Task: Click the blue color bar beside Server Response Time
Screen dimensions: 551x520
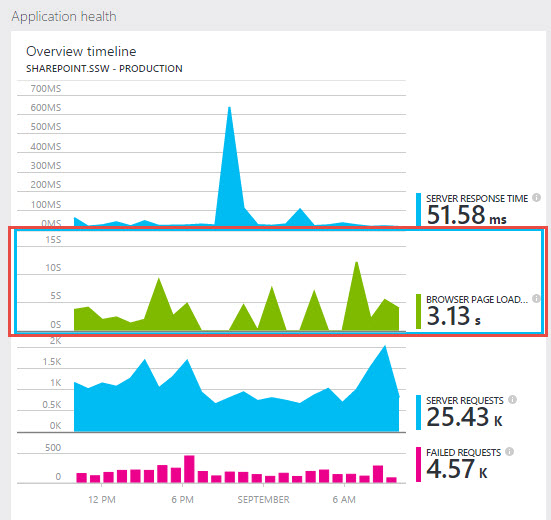Action: (418, 210)
